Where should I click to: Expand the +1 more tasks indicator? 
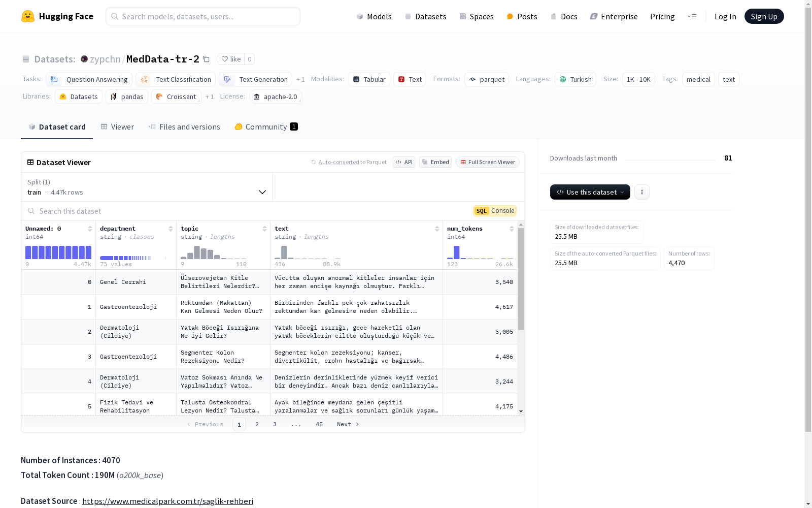tap(300, 79)
